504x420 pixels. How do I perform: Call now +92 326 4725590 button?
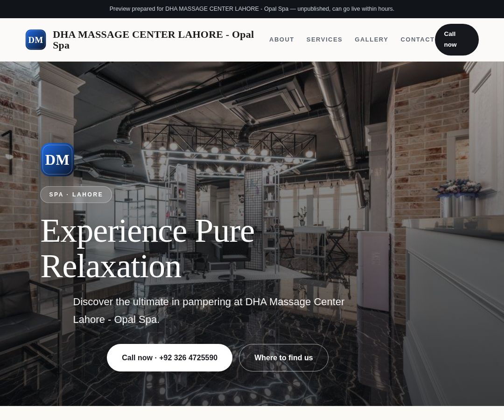[169, 357]
